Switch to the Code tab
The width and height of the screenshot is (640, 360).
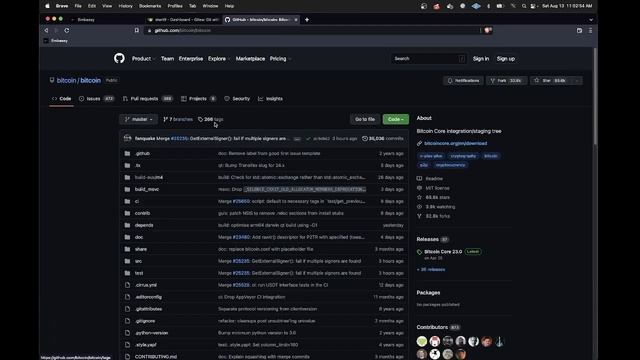click(62, 99)
